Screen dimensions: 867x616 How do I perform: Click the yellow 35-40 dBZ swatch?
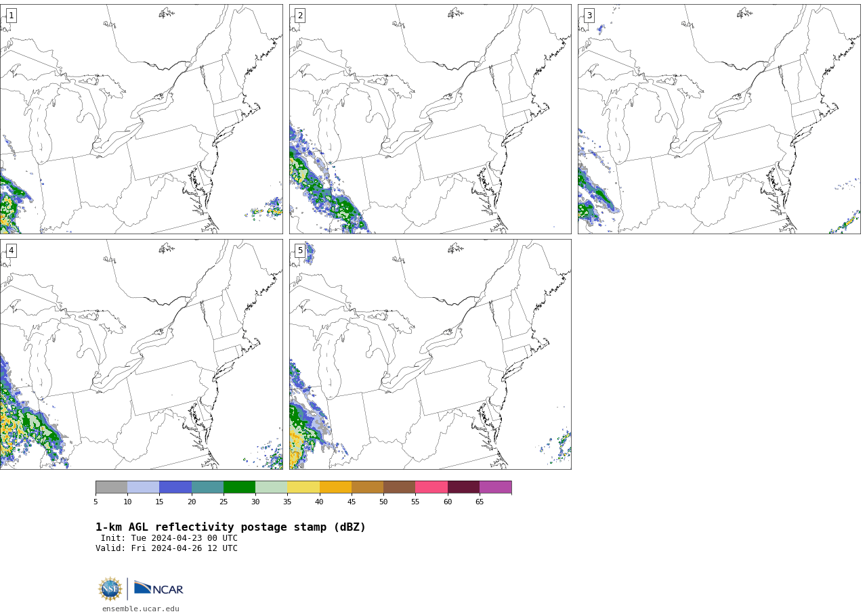pos(303,487)
